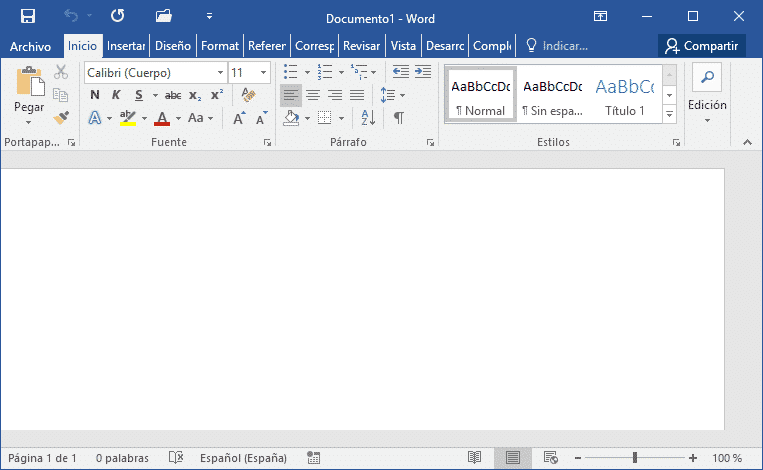Open the Calibri (Cuerpo) font name dropdown
Screen dimensions: 763x470
[219, 73]
